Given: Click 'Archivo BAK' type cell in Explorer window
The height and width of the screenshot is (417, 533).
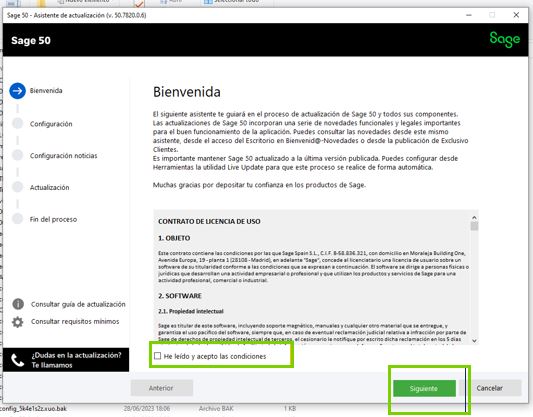Looking at the screenshot, I should pos(216,409).
